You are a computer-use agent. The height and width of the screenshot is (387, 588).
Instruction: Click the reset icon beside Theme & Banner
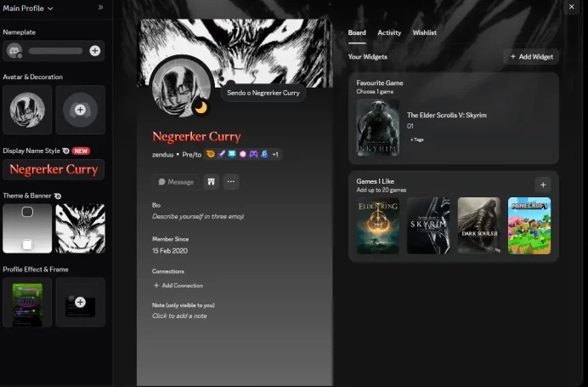(58, 196)
